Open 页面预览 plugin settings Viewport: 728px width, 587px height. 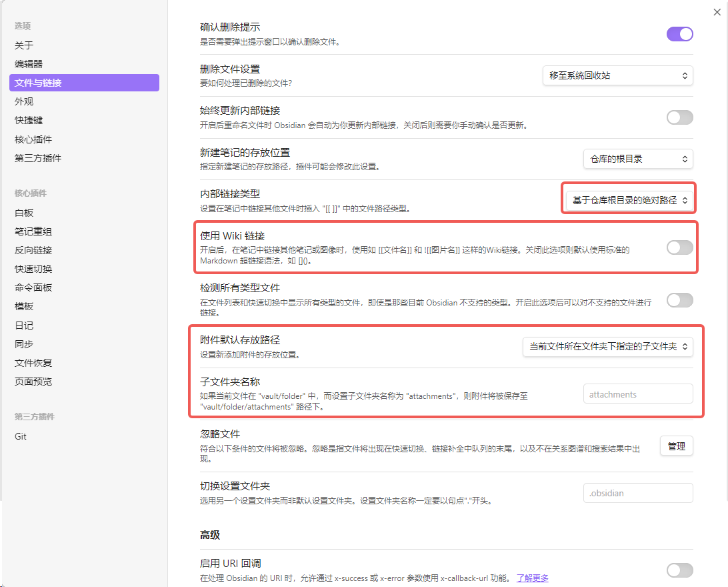[x=84, y=382]
